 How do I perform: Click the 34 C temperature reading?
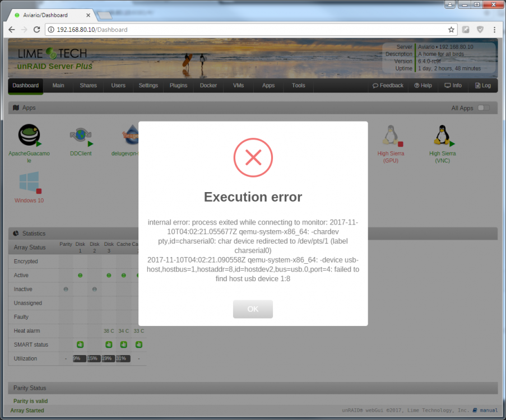click(x=124, y=331)
